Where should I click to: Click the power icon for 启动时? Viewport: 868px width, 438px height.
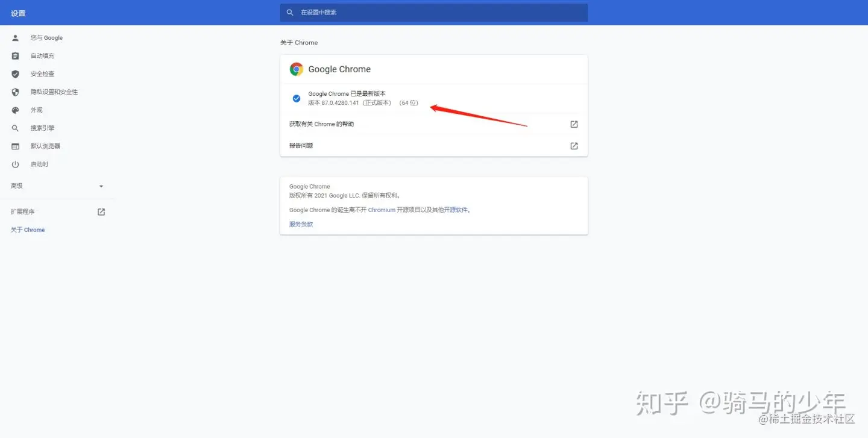click(x=16, y=164)
